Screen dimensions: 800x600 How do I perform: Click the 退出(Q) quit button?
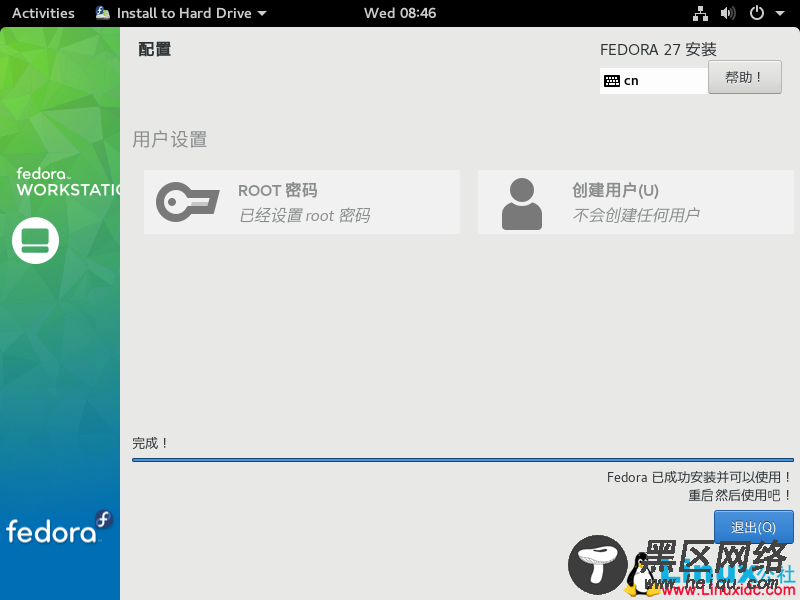(754, 527)
